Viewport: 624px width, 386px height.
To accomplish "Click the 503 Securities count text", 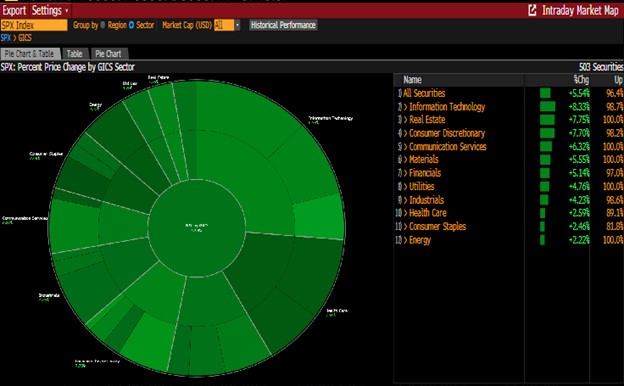I will (x=601, y=67).
